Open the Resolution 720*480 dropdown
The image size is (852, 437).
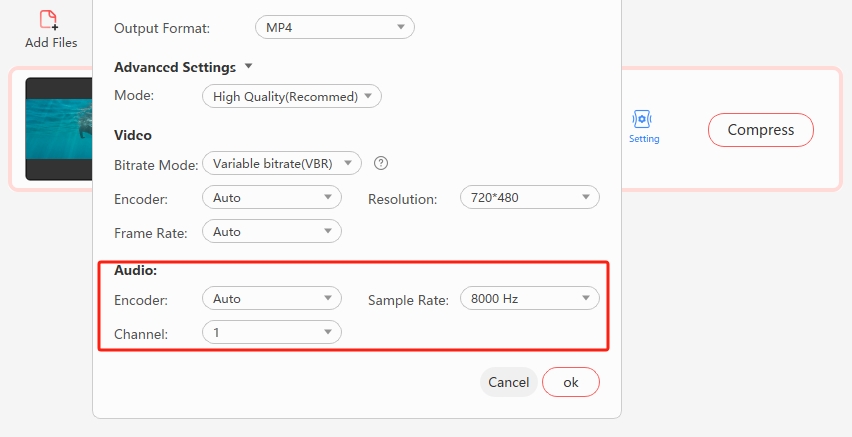coord(530,197)
